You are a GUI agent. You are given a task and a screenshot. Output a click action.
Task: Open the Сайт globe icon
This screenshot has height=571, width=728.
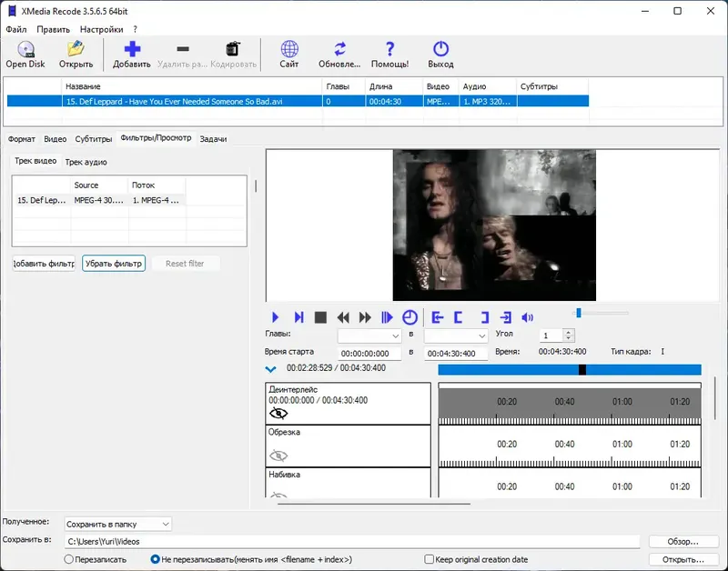pos(289,50)
